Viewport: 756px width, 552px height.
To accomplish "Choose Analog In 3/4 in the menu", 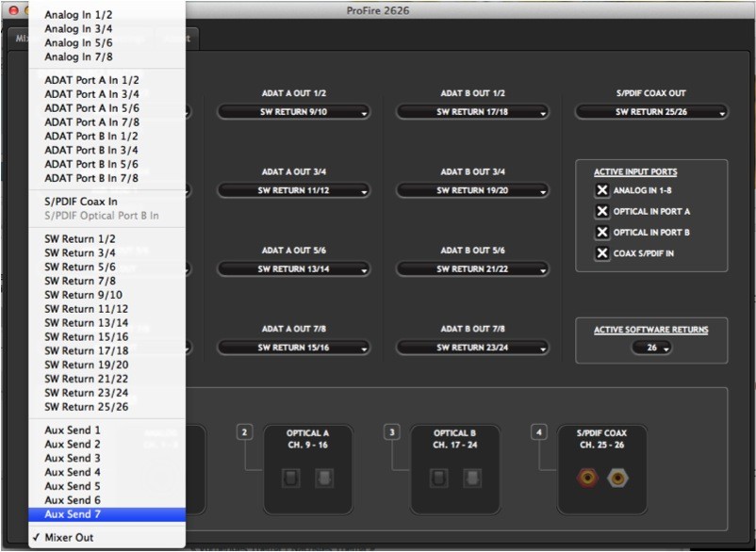I will [x=107, y=29].
